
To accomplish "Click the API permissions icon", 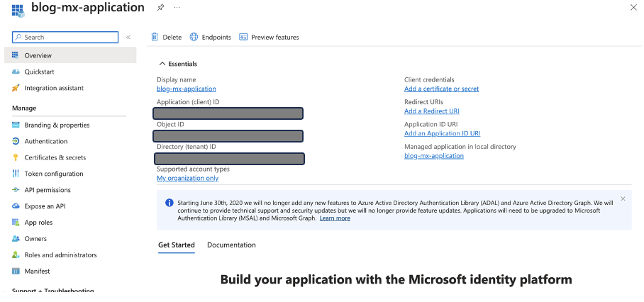I will click(16, 189).
